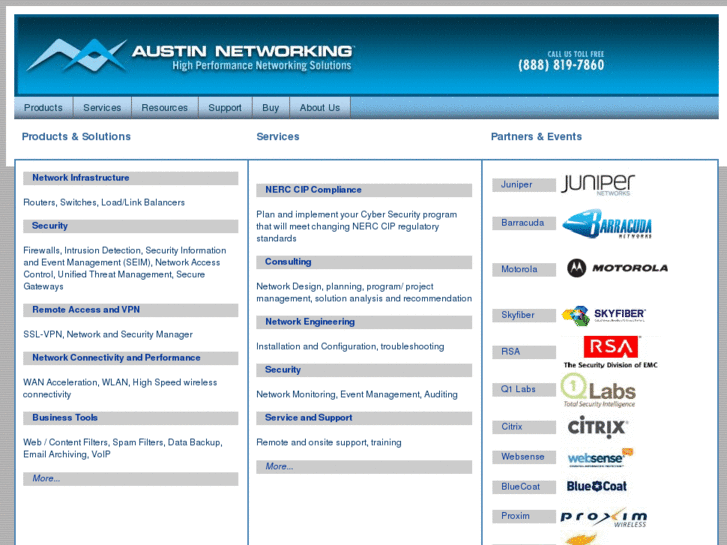The height and width of the screenshot is (545, 727).
Task: Open the Services navigation menu
Action: click(x=102, y=108)
